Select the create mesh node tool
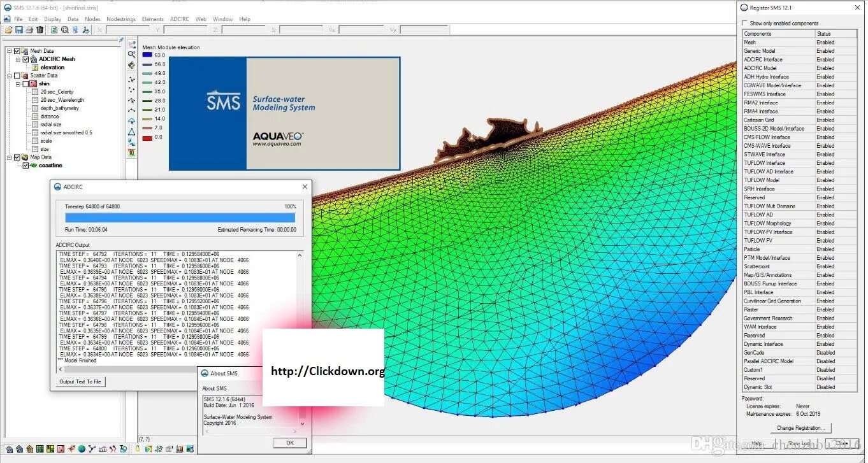 [132, 90]
